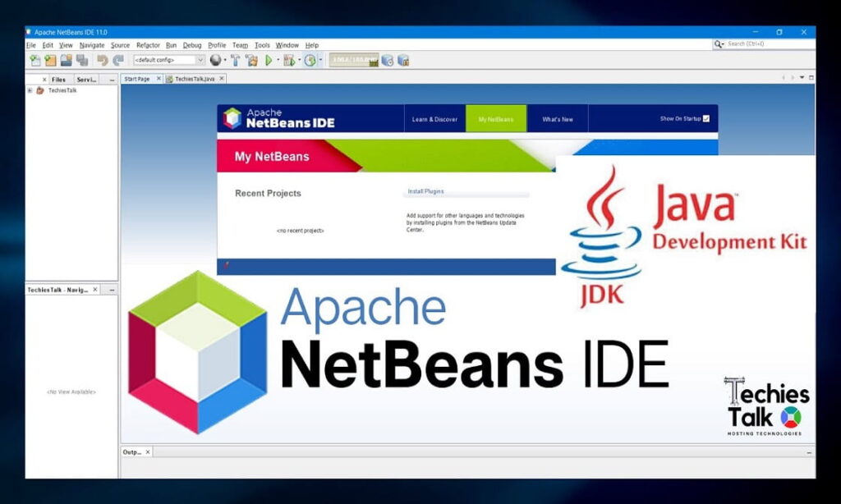
Task: Open the Debug Project dropdown arrow
Action: click(299, 60)
